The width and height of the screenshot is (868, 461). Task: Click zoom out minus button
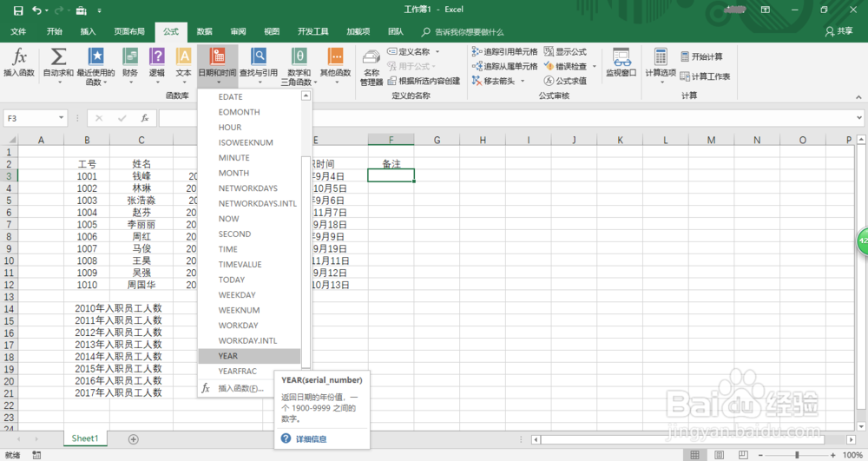[x=760, y=455]
